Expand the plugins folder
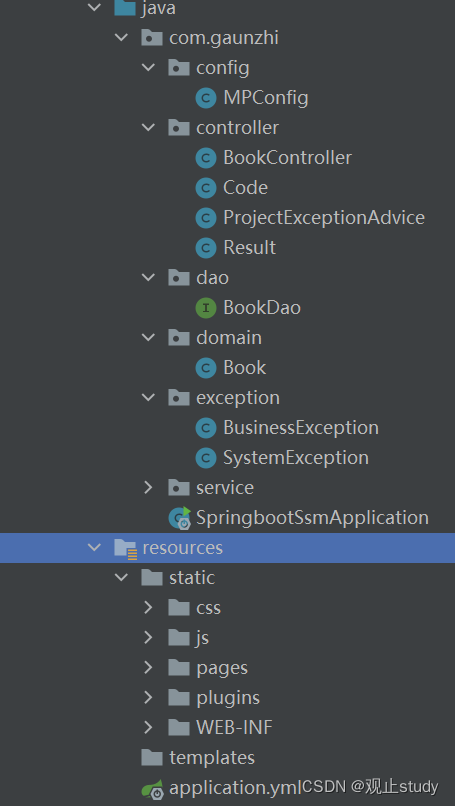 pyautogui.click(x=149, y=698)
